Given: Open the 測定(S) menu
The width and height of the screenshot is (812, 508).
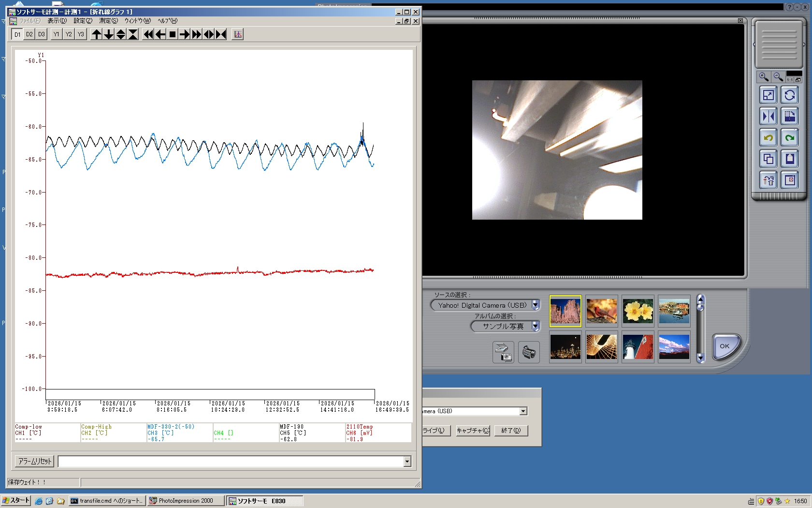Looking at the screenshot, I should (x=108, y=21).
